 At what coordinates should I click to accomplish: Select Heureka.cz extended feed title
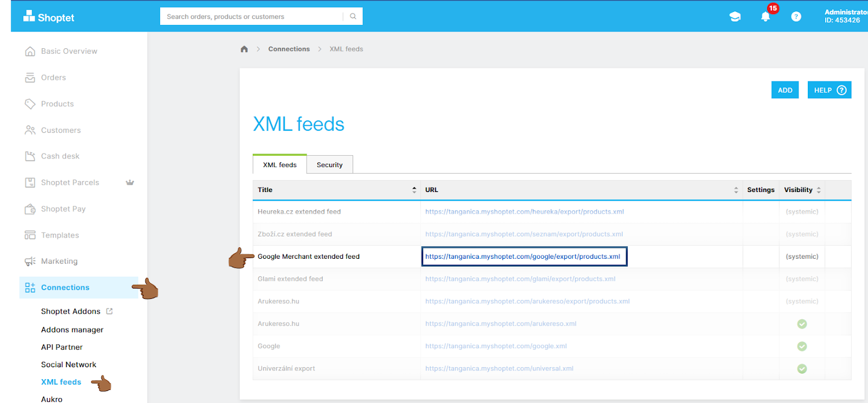(299, 212)
